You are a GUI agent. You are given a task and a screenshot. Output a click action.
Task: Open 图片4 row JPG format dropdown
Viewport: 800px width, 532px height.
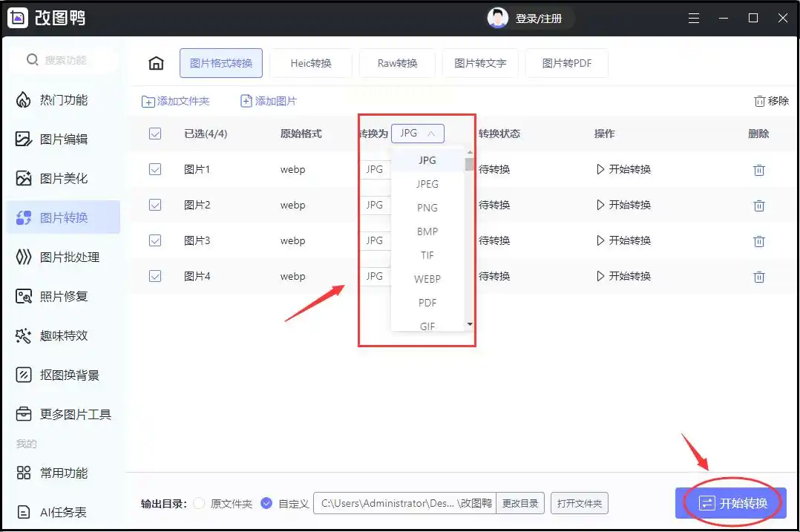(x=375, y=276)
